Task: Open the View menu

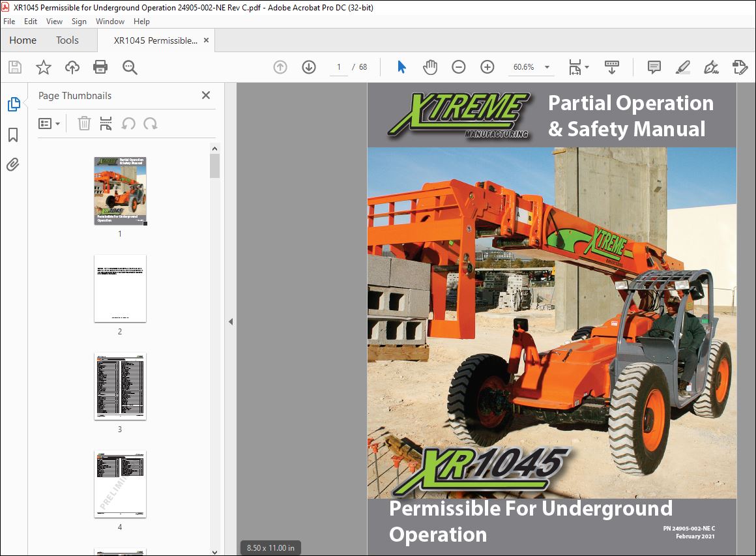Action: pos(55,22)
